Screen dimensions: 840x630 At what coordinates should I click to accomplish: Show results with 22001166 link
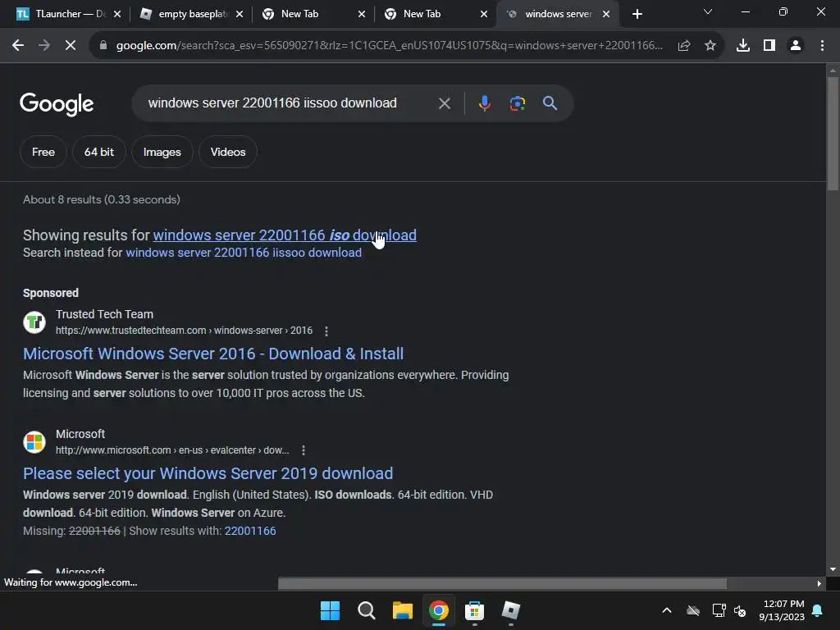(x=250, y=531)
